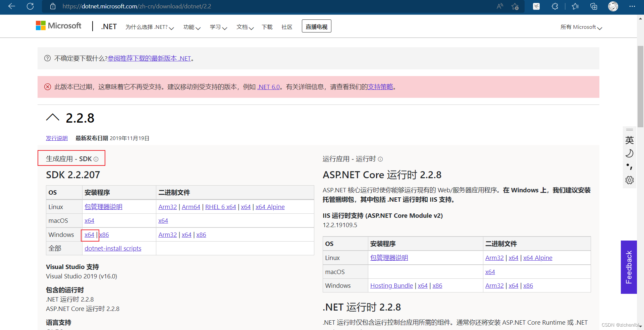Open the favorites list icon

click(x=575, y=6)
